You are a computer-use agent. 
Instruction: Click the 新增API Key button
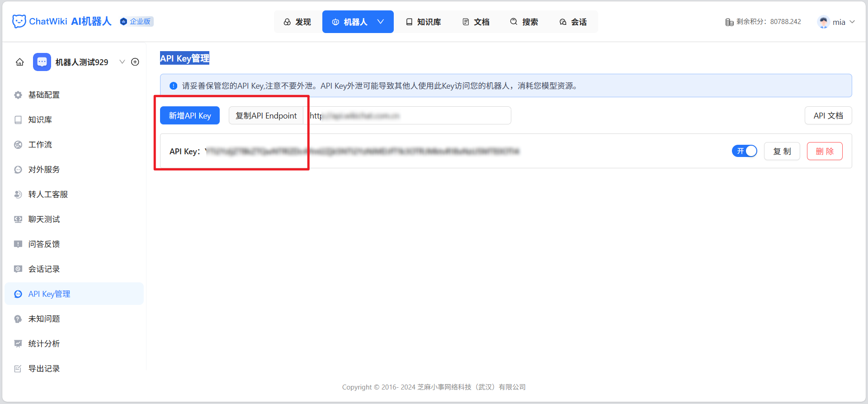tap(190, 116)
